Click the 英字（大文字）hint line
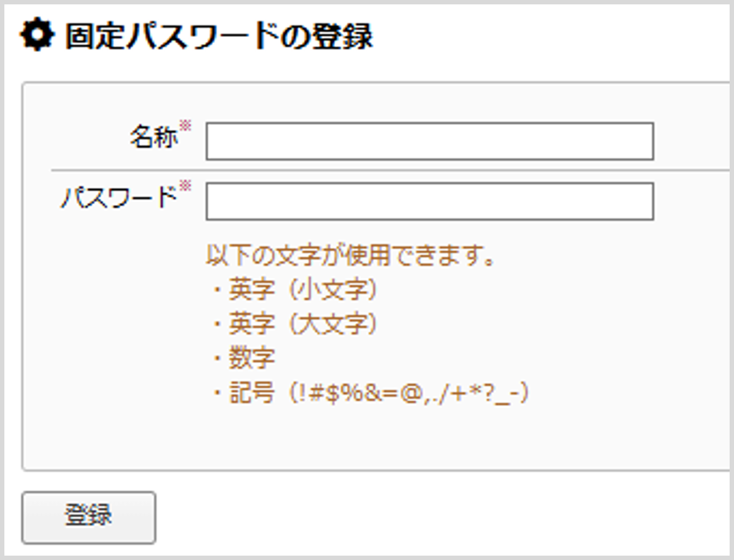This screenshot has height=560, width=734. 303,324
